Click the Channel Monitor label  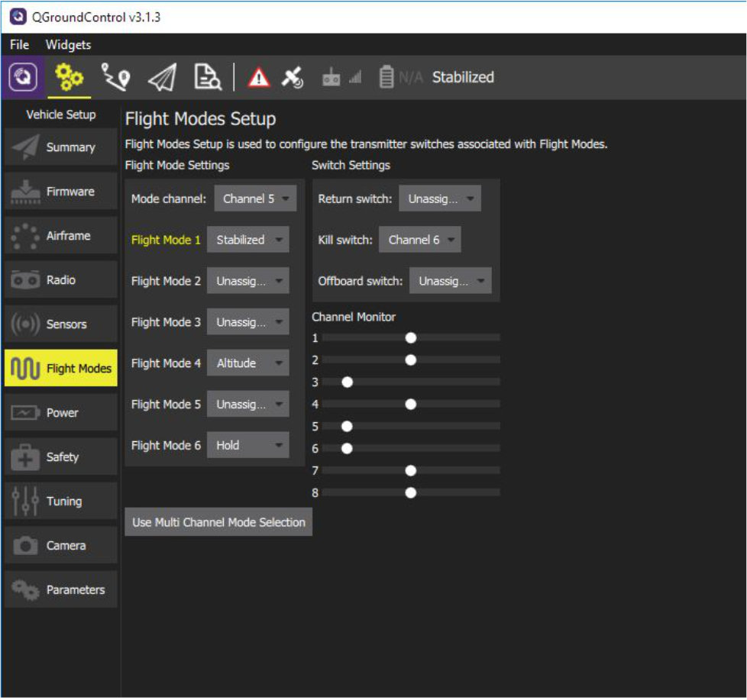(x=354, y=317)
